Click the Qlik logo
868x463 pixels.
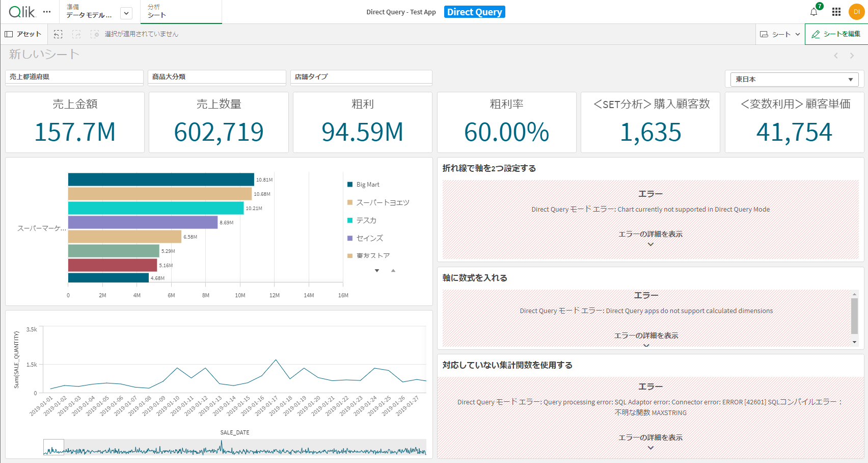point(19,11)
